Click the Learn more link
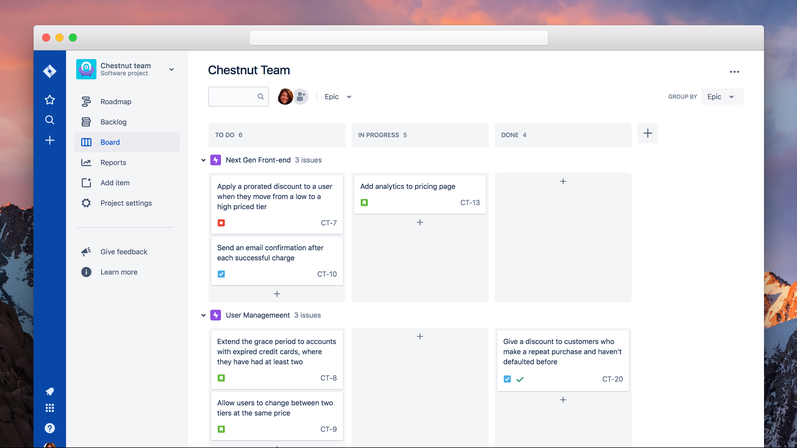This screenshot has width=797, height=448. 118,272
